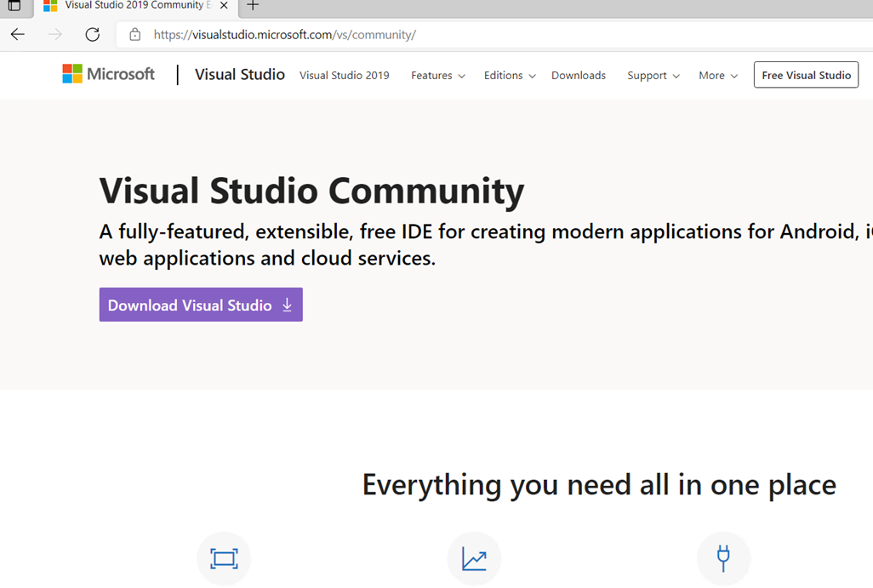Expand the Editions dropdown menu
Screen dimensions: 873x588
point(510,76)
